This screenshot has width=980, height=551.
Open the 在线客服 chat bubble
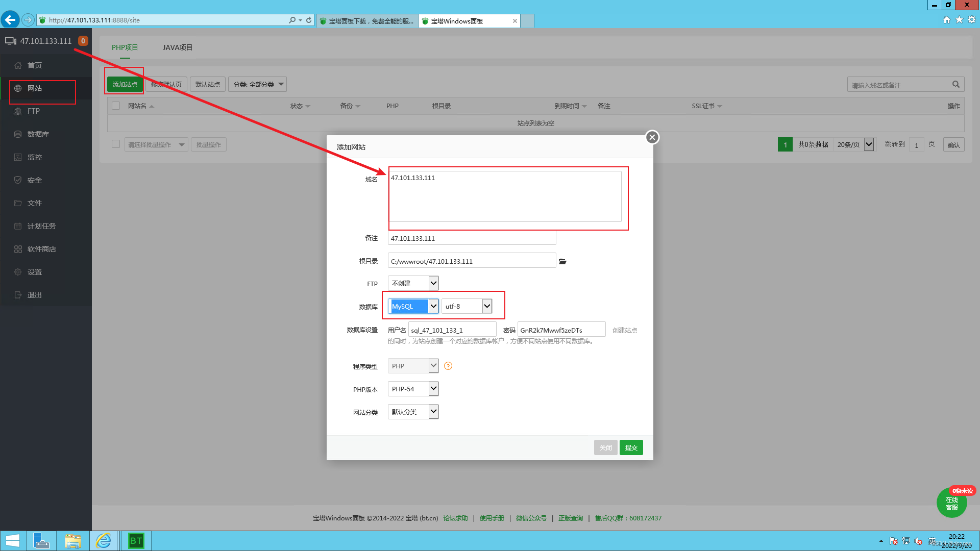click(x=951, y=503)
